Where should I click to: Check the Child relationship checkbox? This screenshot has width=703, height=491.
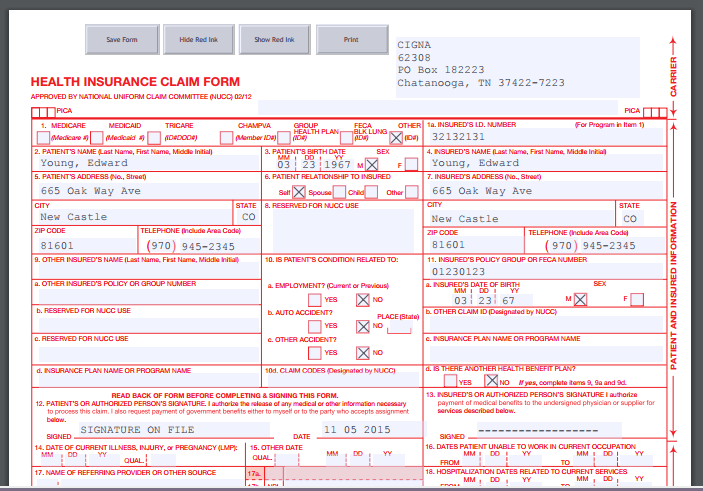371,192
